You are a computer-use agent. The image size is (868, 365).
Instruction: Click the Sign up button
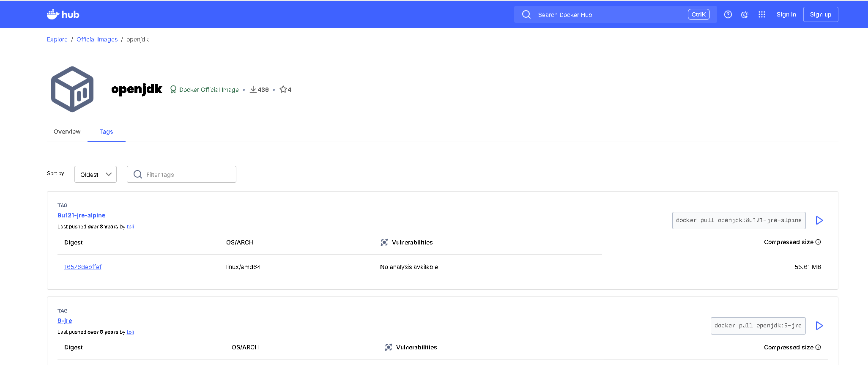(x=821, y=14)
